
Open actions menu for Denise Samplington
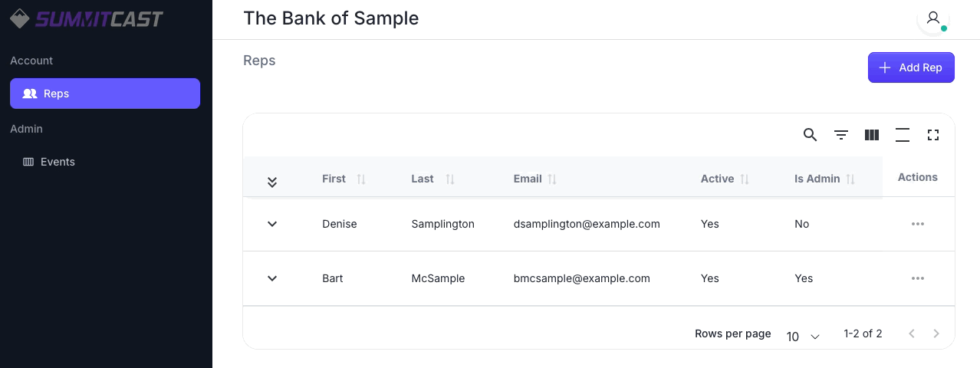point(918,224)
